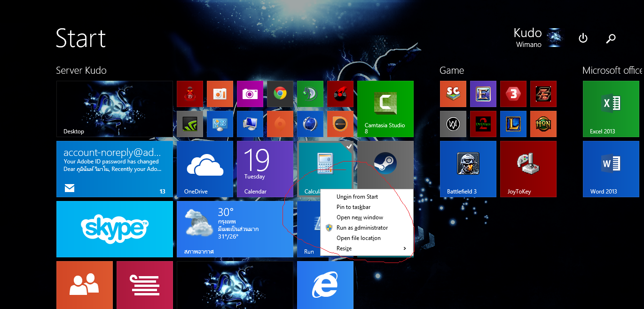Open the Steam tile
The height and width of the screenshot is (309, 644).
pos(385,164)
